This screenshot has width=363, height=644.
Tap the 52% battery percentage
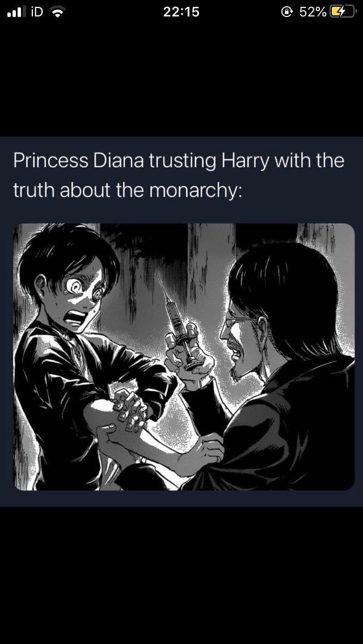[x=312, y=12]
